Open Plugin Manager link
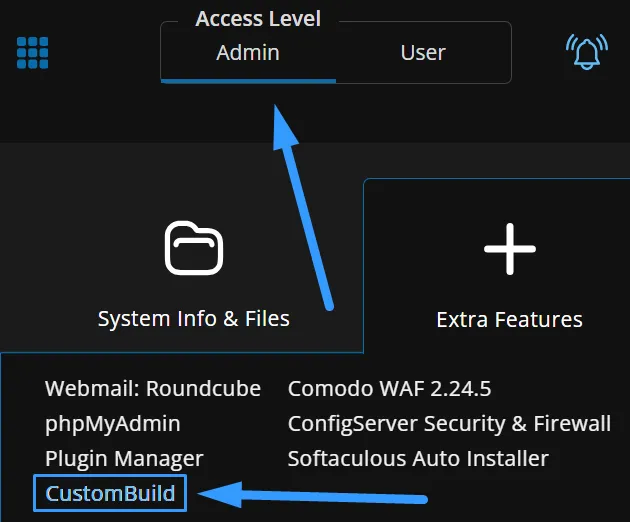The width and height of the screenshot is (630, 522). [x=124, y=459]
